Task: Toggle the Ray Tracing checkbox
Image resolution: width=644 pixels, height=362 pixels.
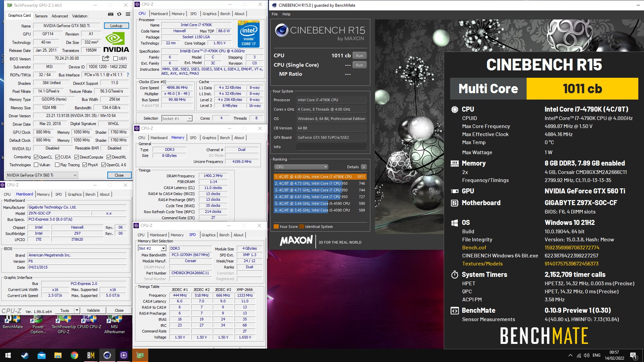Action: [x=57, y=165]
